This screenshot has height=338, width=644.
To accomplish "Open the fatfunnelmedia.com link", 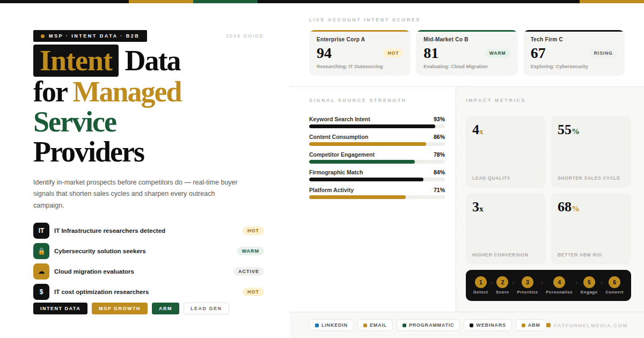I will (x=590, y=326).
